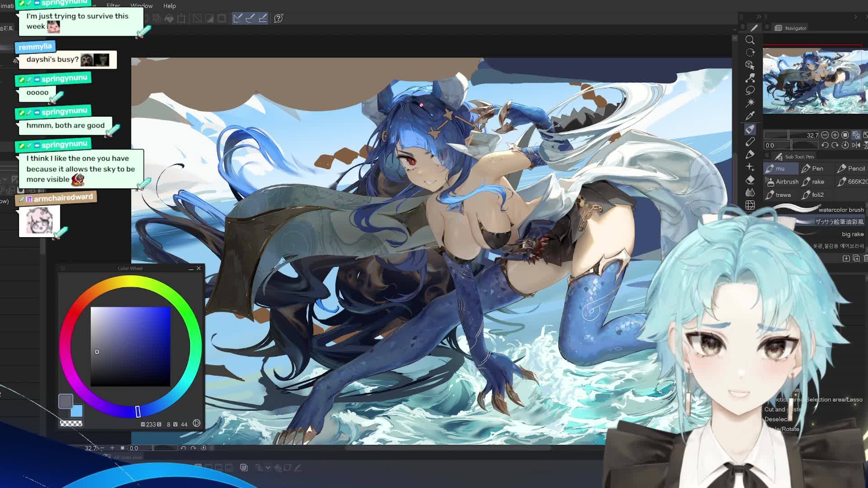The width and height of the screenshot is (868, 488).
Task: Choose the mu sub tool group
Action: (781, 169)
